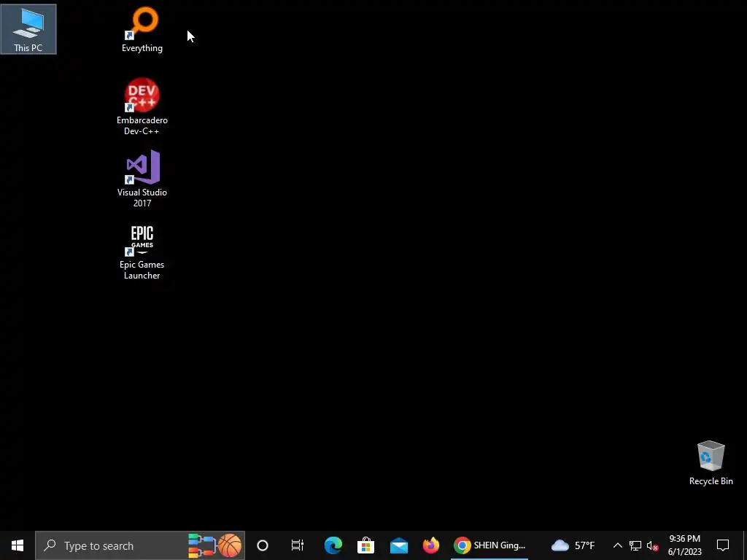747x560 pixels.
Task: Launch Microsoft Edge from taskbar
Action: [333, 545]
